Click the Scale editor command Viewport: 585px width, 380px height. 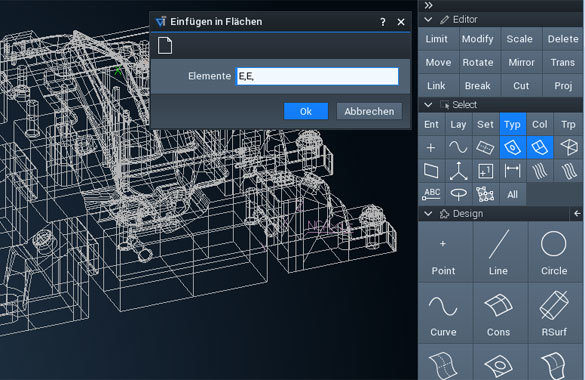click(x=521, y=39)
